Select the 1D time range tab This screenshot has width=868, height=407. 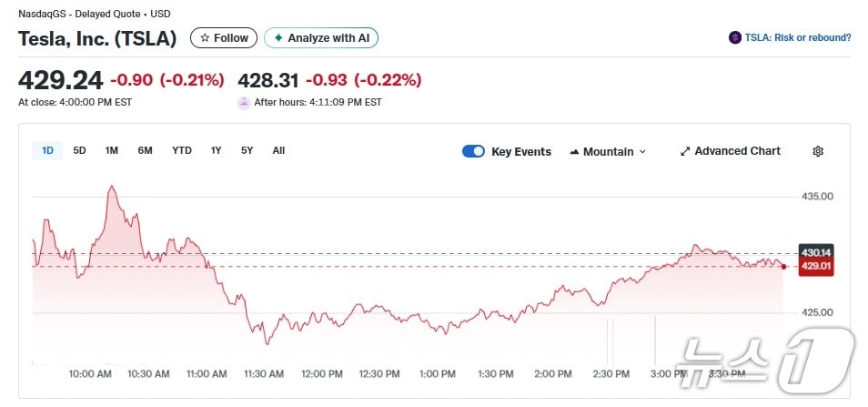pyautogui.click(x=47, y=150)
